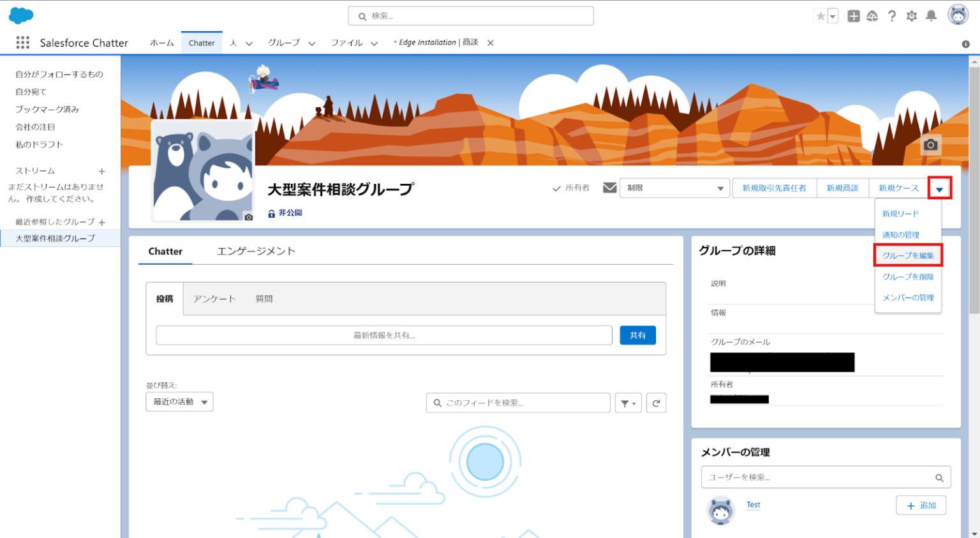The width and height of the screenshot is (980, 538).
Task: Open the global search box magnifier
Action: pos(362,15)
